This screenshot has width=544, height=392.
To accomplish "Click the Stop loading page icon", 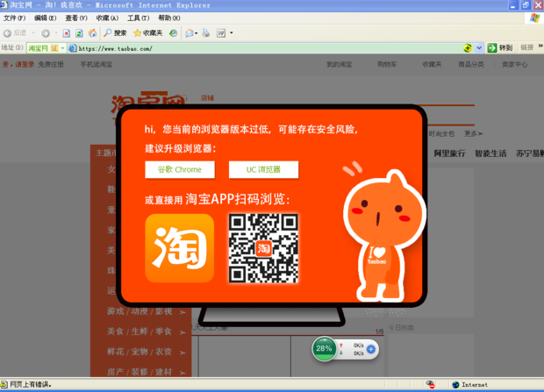I will (67, 33).
